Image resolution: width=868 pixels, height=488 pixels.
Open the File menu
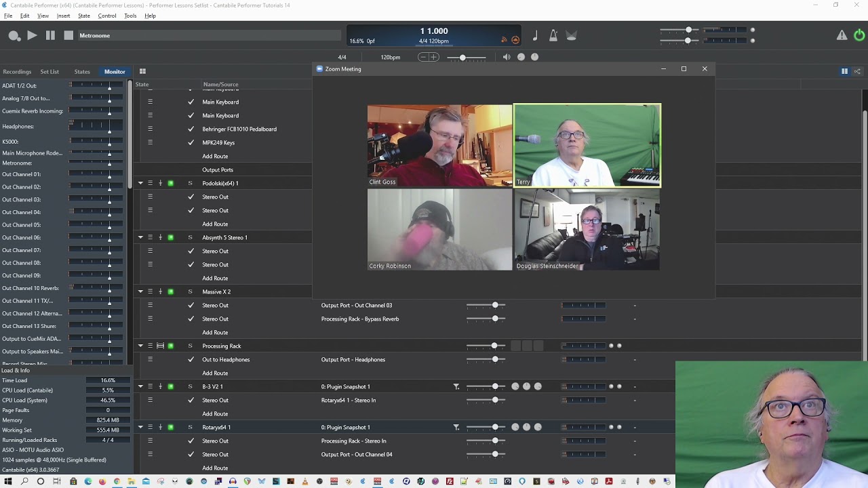(8, 16)
